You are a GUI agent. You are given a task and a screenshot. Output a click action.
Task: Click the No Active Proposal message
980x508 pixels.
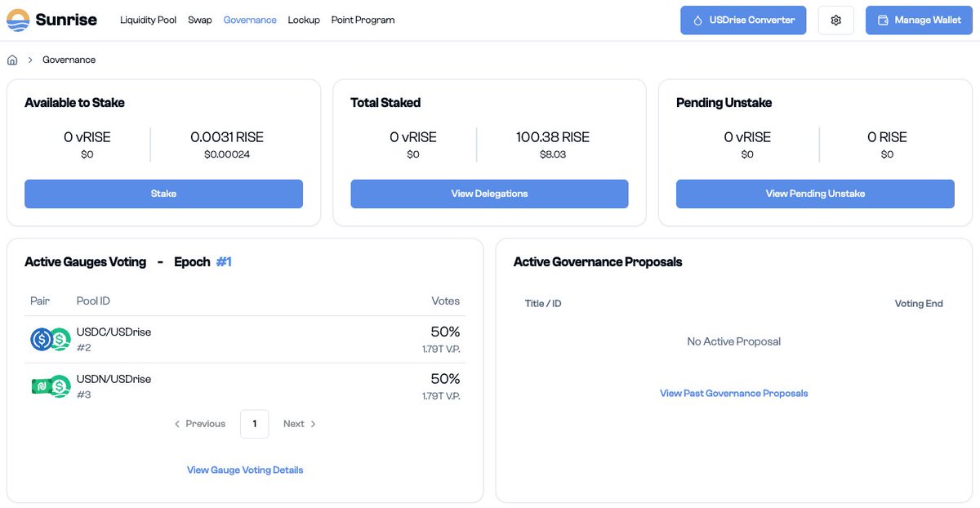733,341
